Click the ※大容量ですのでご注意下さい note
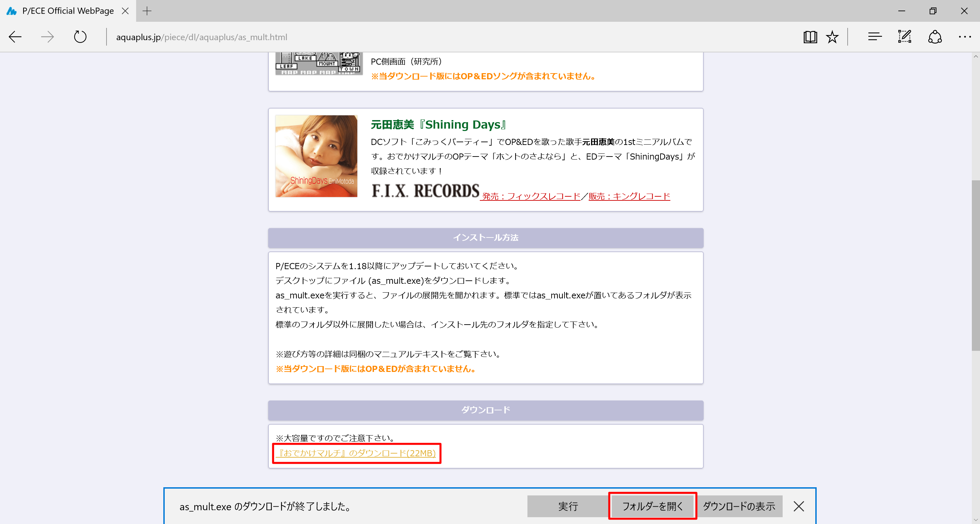The height and width of the screenshot is (524, 980). click(x=336, y=438)
